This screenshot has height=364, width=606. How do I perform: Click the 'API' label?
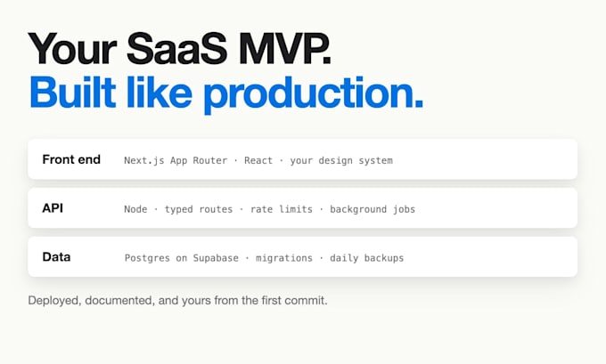tap(53, 208)
